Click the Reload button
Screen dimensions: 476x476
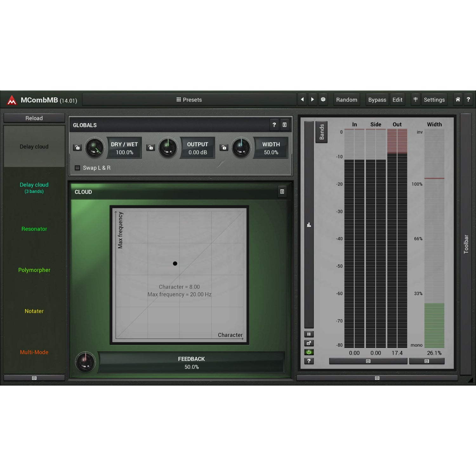(x=34, y=118)
